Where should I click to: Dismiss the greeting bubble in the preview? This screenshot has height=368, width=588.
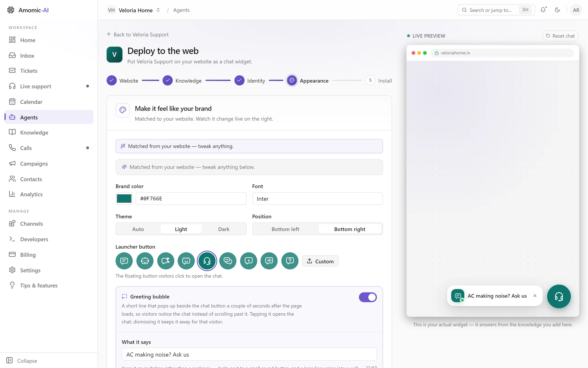point(535,296)
